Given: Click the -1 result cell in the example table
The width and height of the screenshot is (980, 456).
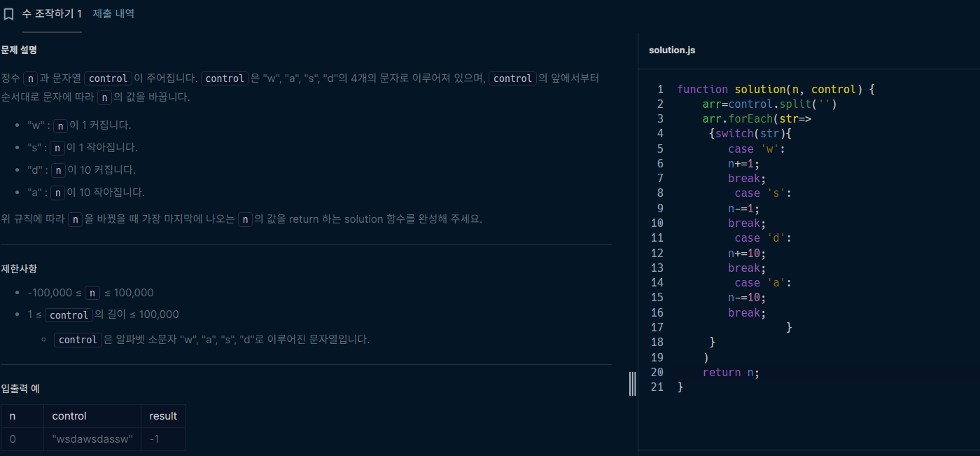Looking at the screenshot, I should click(x=155, y=438).
